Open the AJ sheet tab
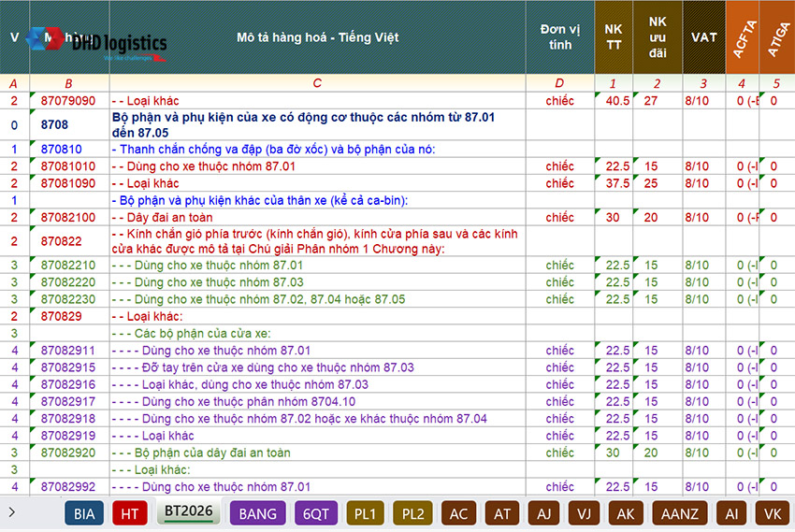This screenshot has height=532, width=795. tap(544, 513)
